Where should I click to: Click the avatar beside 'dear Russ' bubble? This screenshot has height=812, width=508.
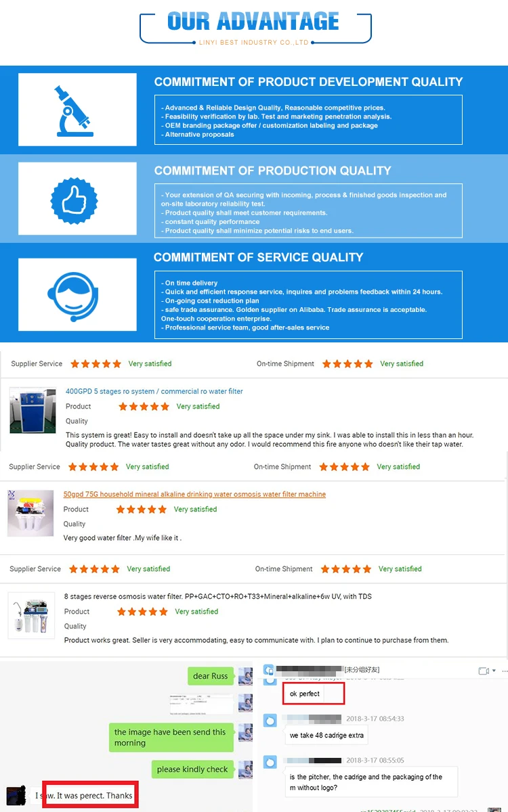tap(245, 676)
